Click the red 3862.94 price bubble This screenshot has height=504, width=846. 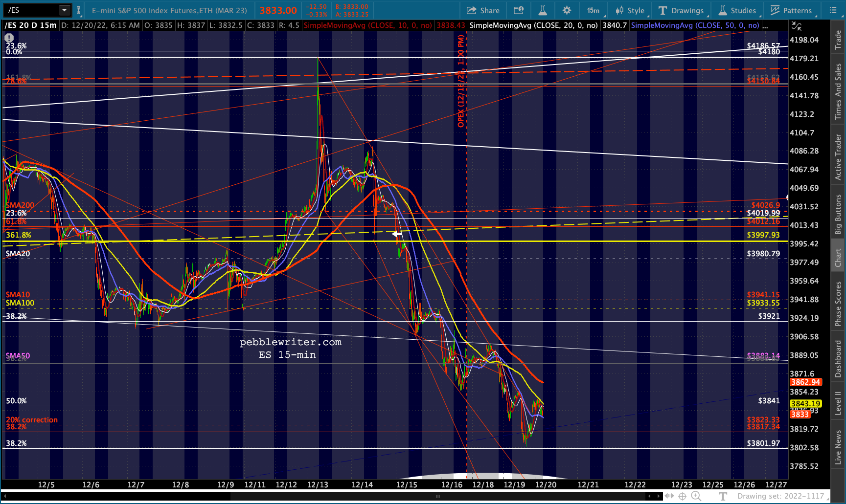(x=805, y=382)
